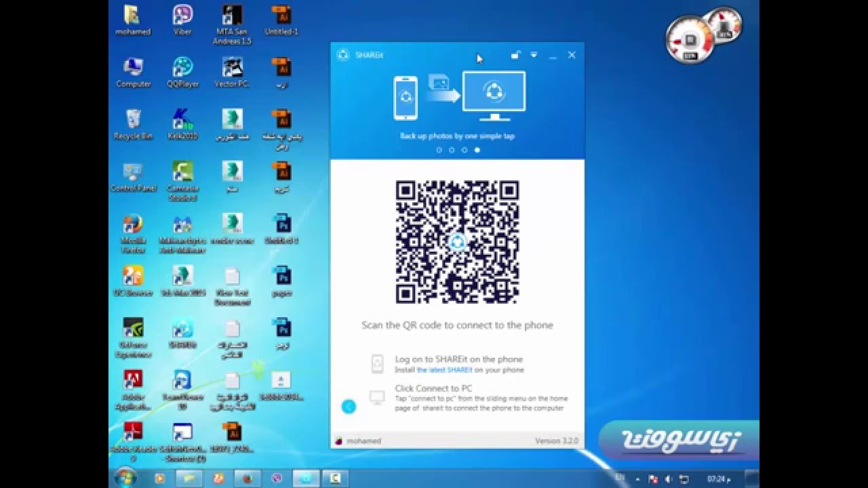868x488 pixels.
Task: Select the Malwarebytes Anti-Malware shortcut
Action: (182, 234)
